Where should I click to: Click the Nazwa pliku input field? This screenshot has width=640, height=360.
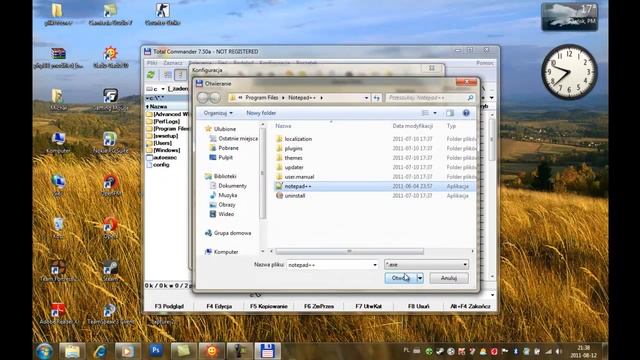point(329,265)
